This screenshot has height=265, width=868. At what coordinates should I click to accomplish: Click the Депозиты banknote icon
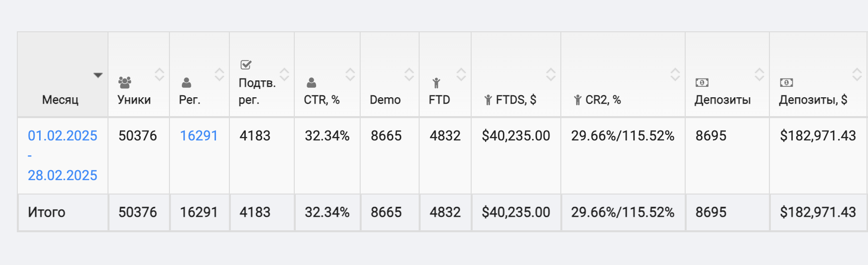click(x=702, y=82)
